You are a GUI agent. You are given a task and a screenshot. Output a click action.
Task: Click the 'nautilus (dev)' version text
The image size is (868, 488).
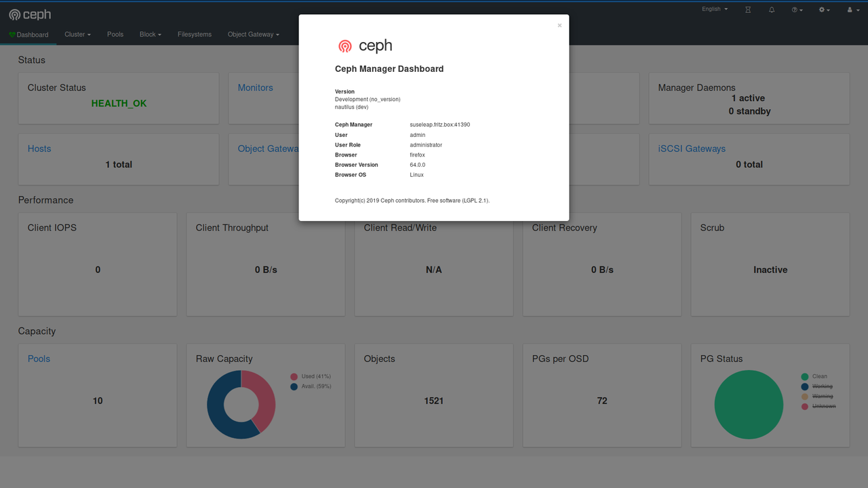click(352, 107)
